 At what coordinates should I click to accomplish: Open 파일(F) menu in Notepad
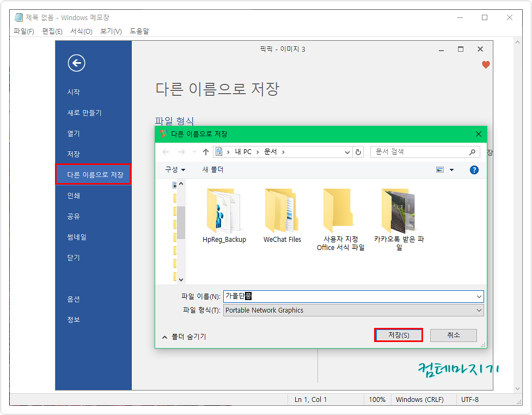24,31
